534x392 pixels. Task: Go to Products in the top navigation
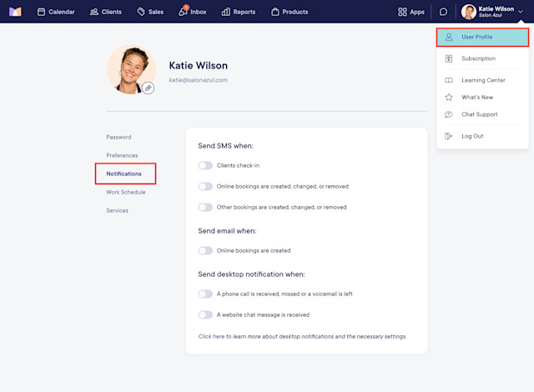tap(290, 12)
